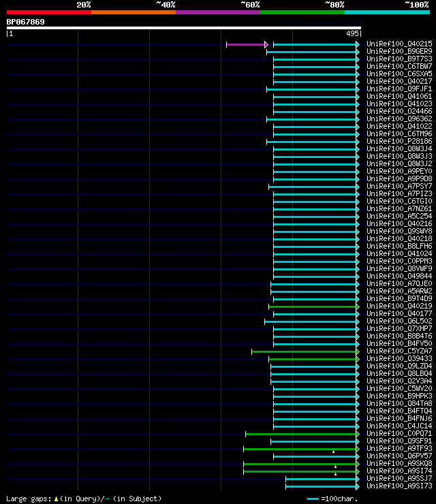Open the UniRef100_Q41024 hit label
The width and height of the screenshot is (436, 504).
pyautogui.click(x=399, y=253)
